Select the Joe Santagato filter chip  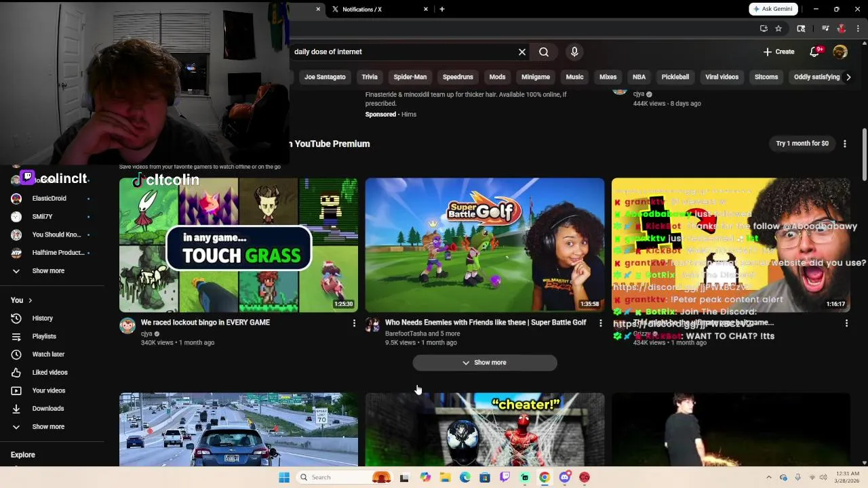pyautogui.click(x=325, y=77)
